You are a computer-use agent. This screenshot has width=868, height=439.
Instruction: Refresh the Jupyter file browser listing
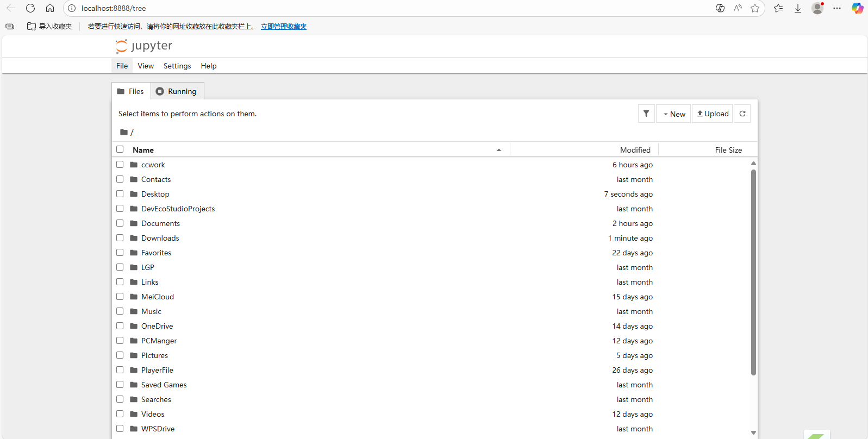(x=742, y=114)
